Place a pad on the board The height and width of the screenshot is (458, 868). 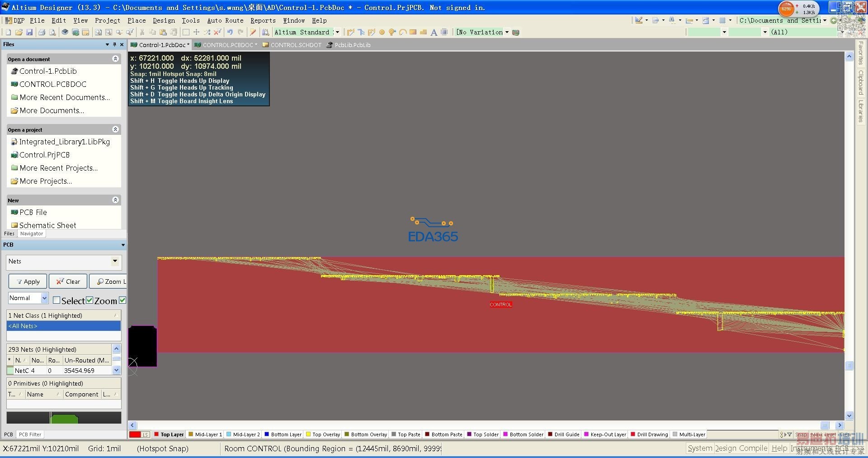click(x=382, y=32)
